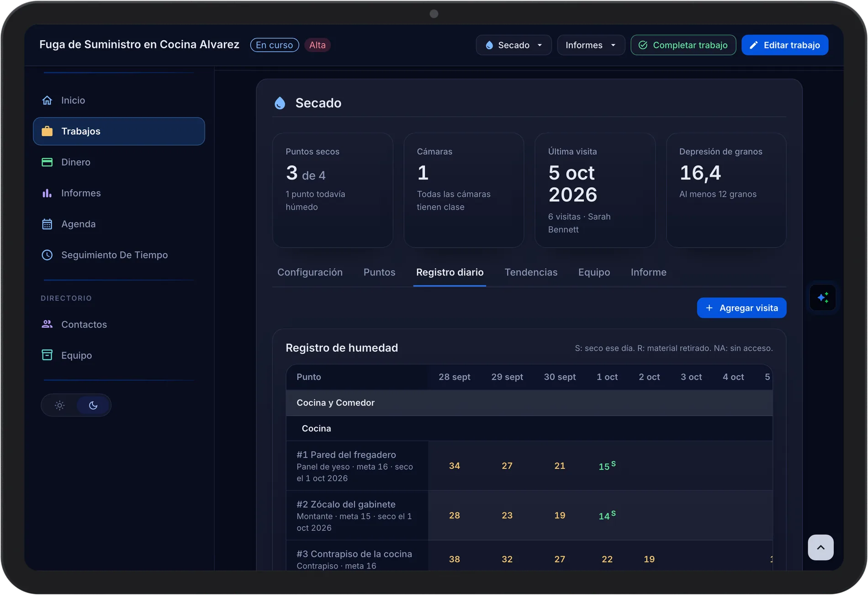Click the scroll-to-top chevron button
This screenshot has width=868, height=595.
pyautogui.click(x=820, y=547)
